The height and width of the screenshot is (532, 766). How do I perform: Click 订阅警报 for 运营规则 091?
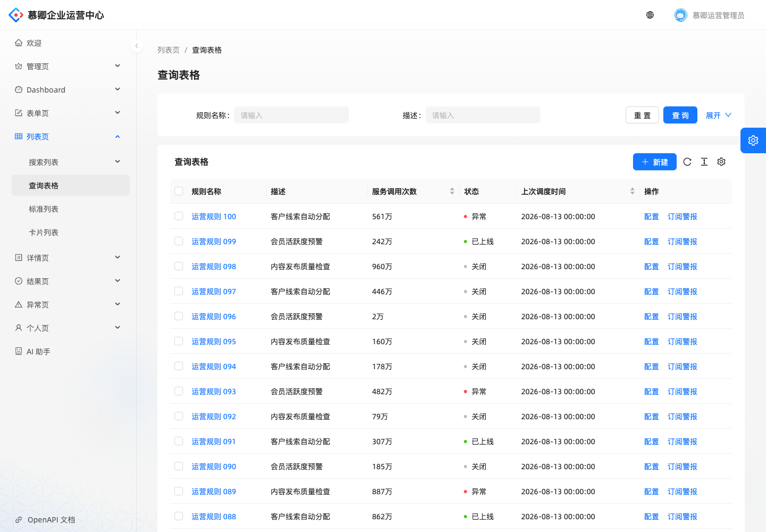point(682,442)
